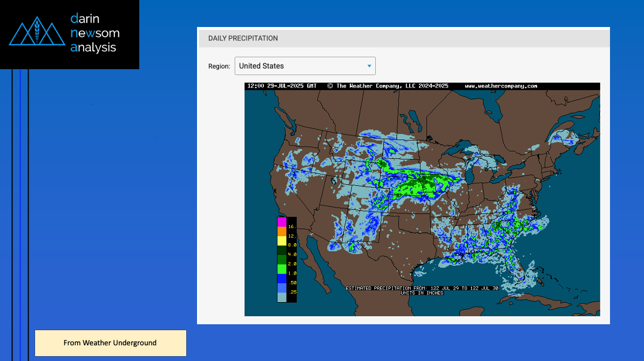The height and width of the screenshot is (361, 644).
Task: Click the blue arrow in Region combo box
Action: click(x=369, y=66)
